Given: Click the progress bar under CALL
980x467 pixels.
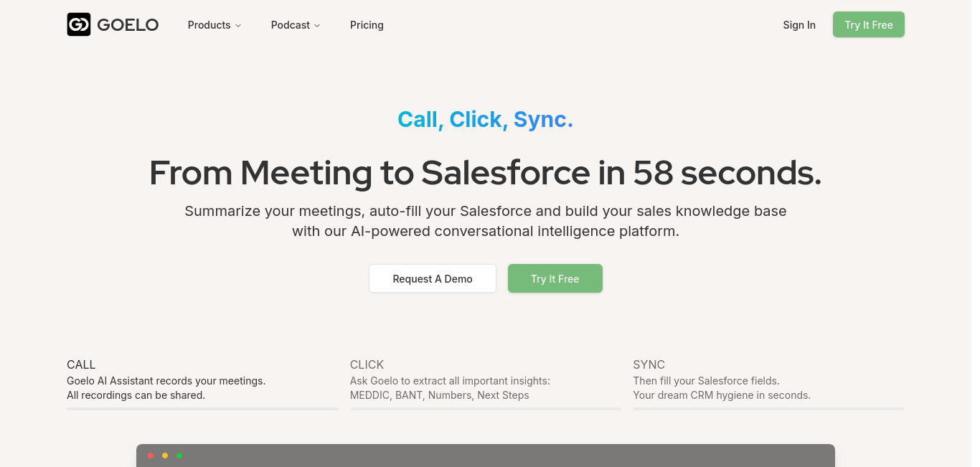Looking at the screenshot, I should [202, 409].
